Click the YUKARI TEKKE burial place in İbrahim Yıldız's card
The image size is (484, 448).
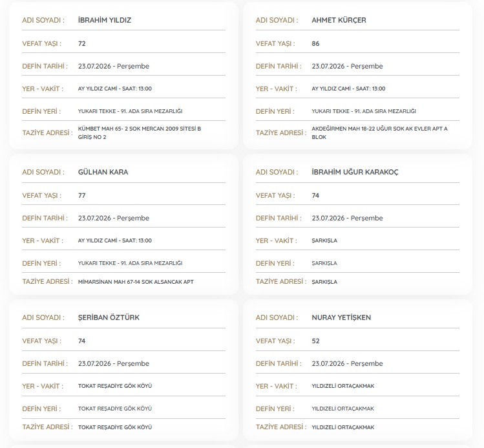pyautogui.click(x=131, y=111)
